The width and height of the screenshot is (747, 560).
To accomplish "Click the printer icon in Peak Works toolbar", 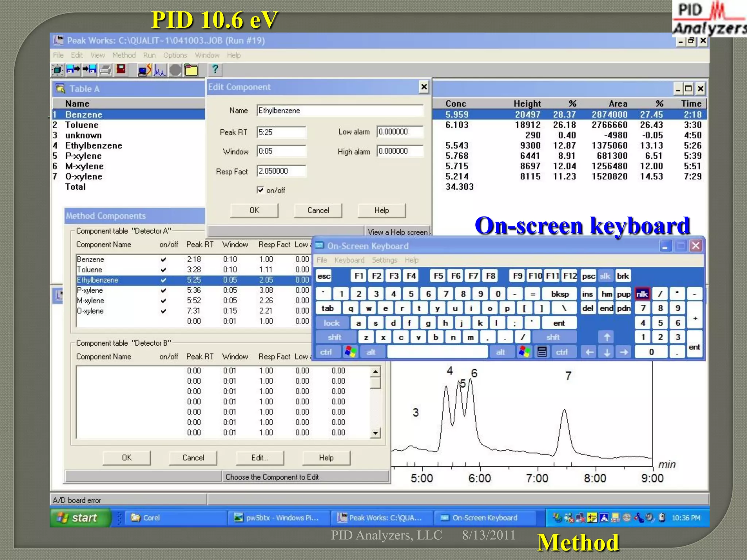I will pos(105,70).
